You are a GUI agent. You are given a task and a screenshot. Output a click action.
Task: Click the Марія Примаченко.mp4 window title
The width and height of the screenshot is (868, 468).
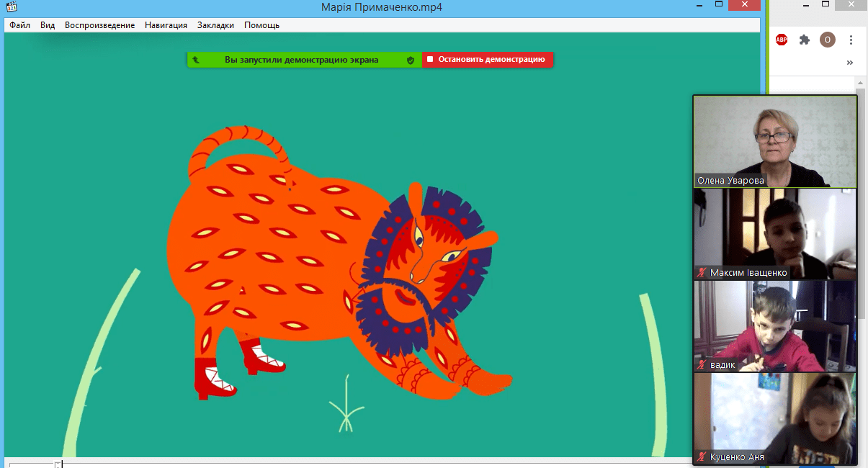pos(382,7)
